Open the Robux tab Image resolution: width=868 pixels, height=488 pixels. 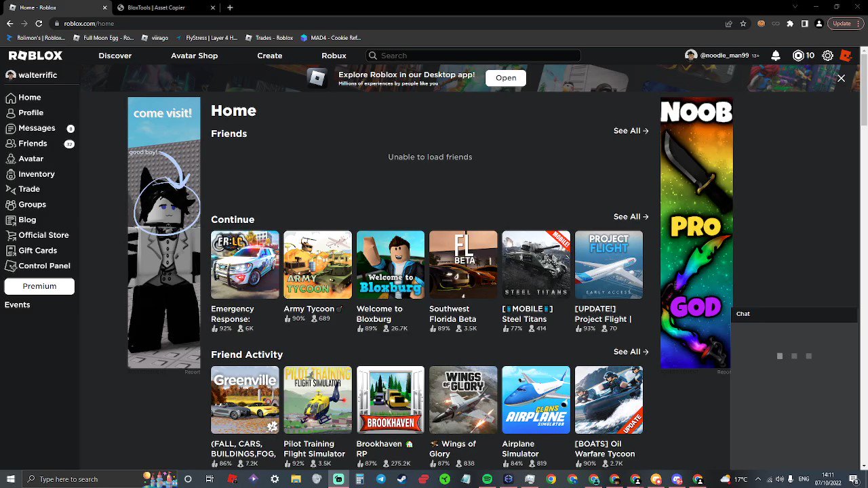[x=334, y=56]
